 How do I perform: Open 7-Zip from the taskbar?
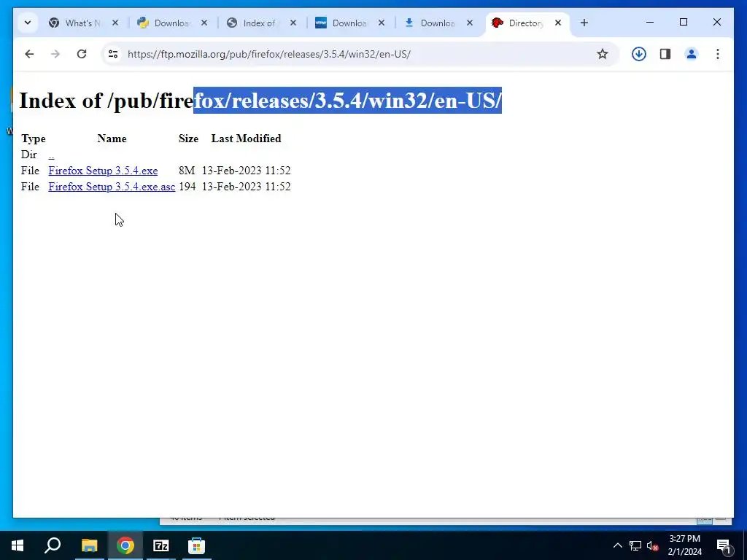coord(161,545)
